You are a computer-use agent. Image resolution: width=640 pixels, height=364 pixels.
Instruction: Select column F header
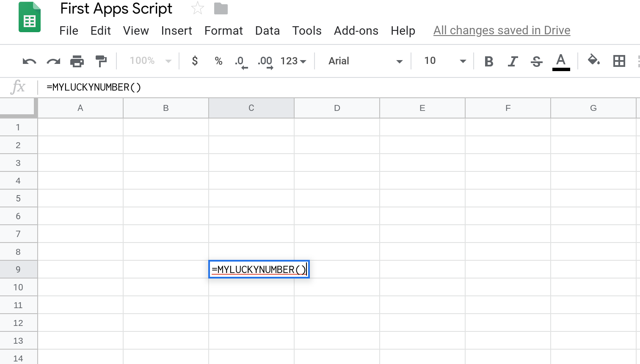508,108
